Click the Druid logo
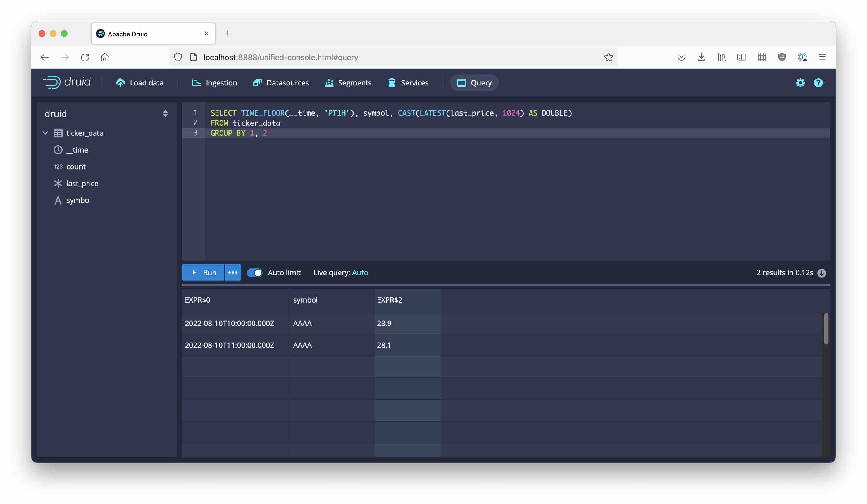Image resolution: width=867 pixels, height=504 pixels. click(67, 82)
